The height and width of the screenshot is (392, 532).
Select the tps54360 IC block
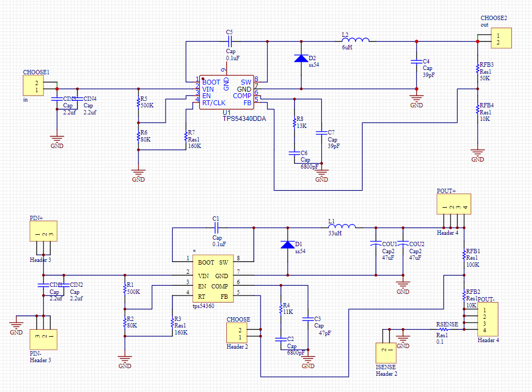(213, 279)
